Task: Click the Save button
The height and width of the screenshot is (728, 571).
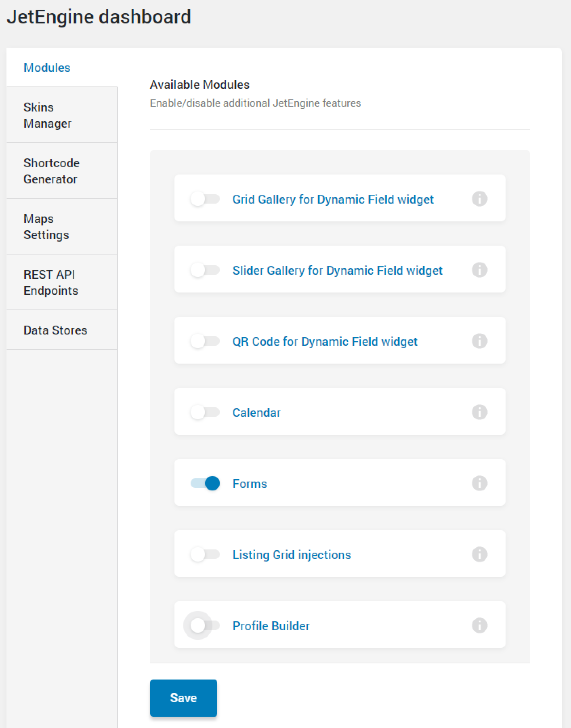Action: tap(184, 698)
